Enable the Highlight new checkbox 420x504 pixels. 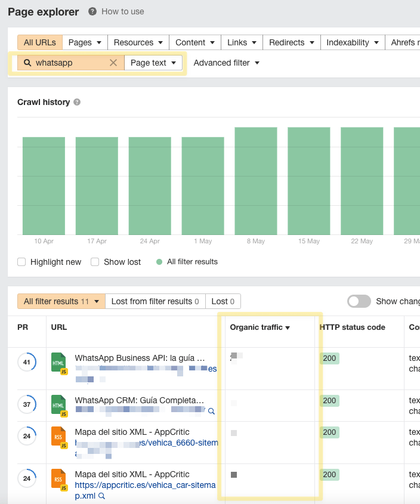point(21,262)
